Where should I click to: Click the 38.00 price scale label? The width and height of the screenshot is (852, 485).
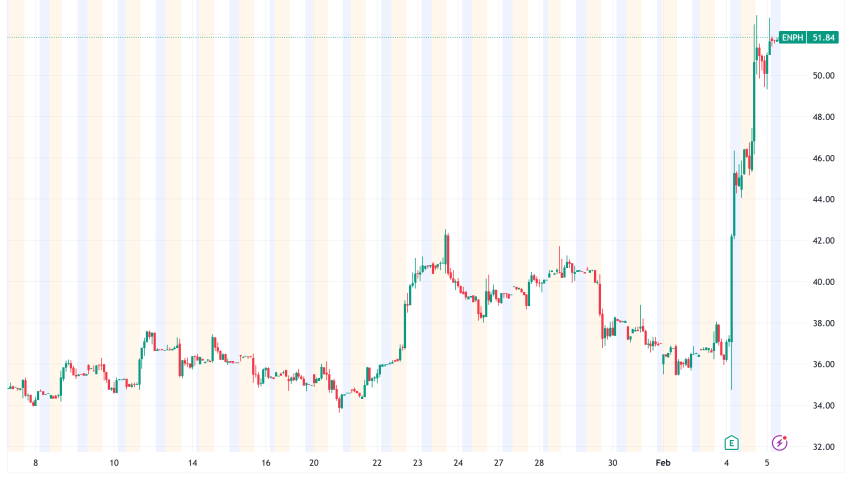[824, 324]
